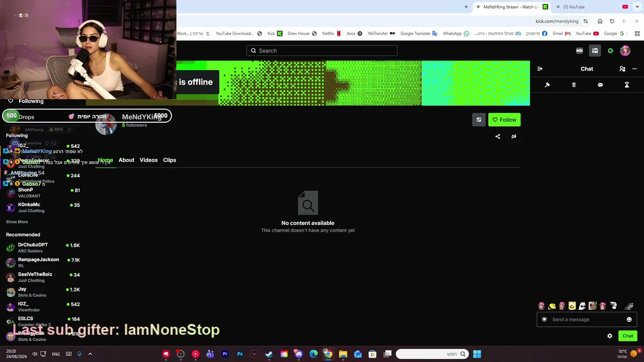Insert the troll face emote in chat
Viewport: 644px width, 362px height.
click(x=613, y=306)
